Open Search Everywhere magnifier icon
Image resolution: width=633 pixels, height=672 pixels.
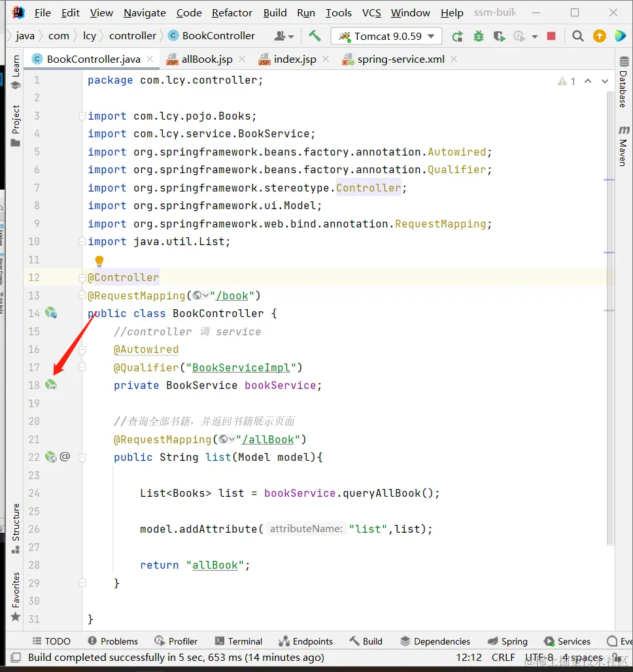click(577, 36)
